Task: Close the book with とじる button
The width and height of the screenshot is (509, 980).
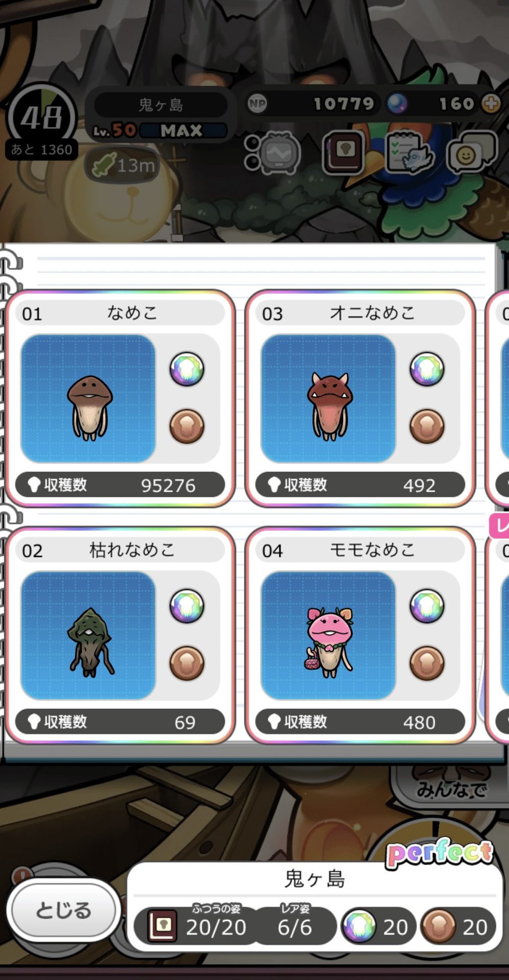Action: (64, 911)
